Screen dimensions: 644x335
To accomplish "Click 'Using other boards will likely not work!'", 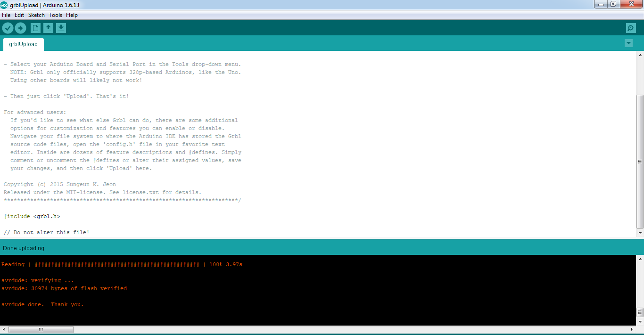I will click(x=76, y=80).
